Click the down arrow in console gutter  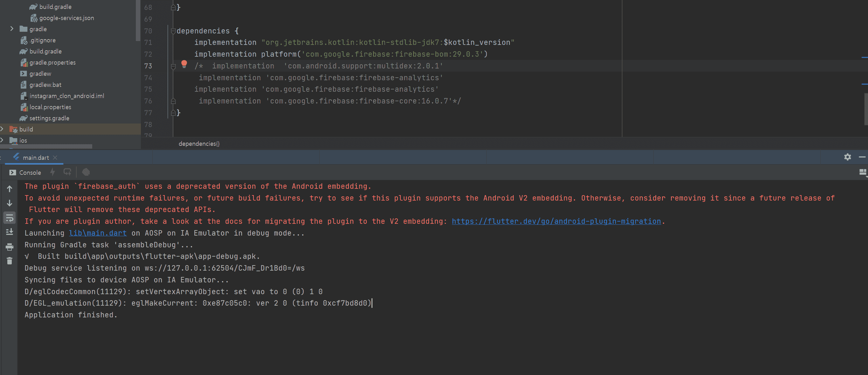coord(10,203)
